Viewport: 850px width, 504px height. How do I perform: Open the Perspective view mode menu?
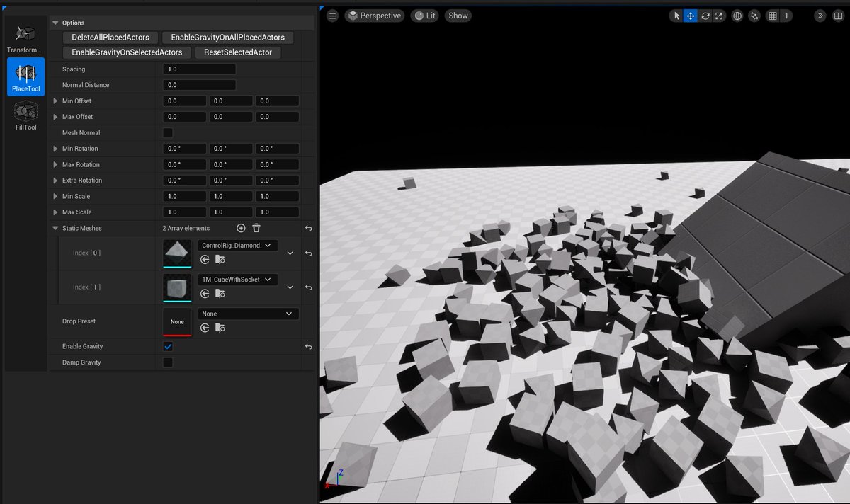click(373, 16)
